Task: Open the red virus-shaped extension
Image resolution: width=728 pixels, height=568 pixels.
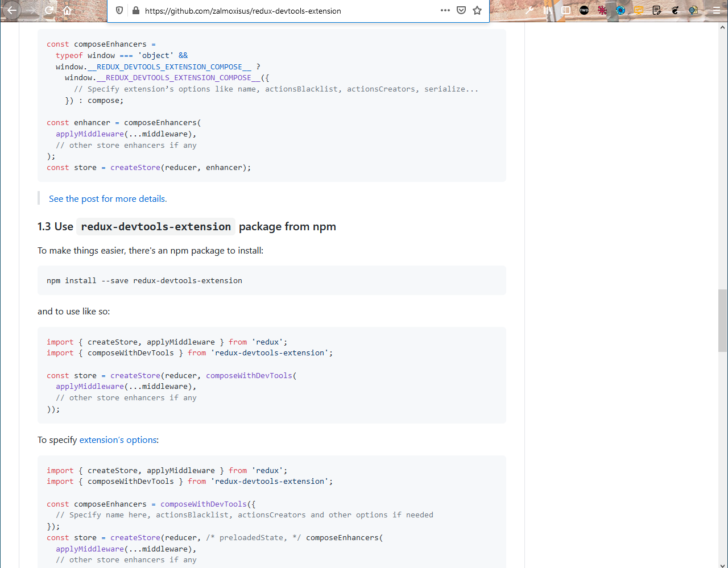Action: click(x=602, y=10)
